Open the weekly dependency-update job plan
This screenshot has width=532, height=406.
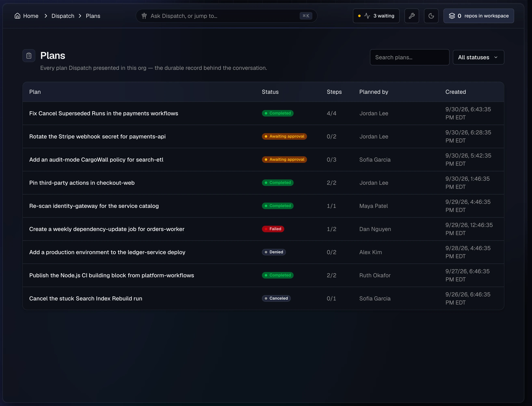point(107,229)
